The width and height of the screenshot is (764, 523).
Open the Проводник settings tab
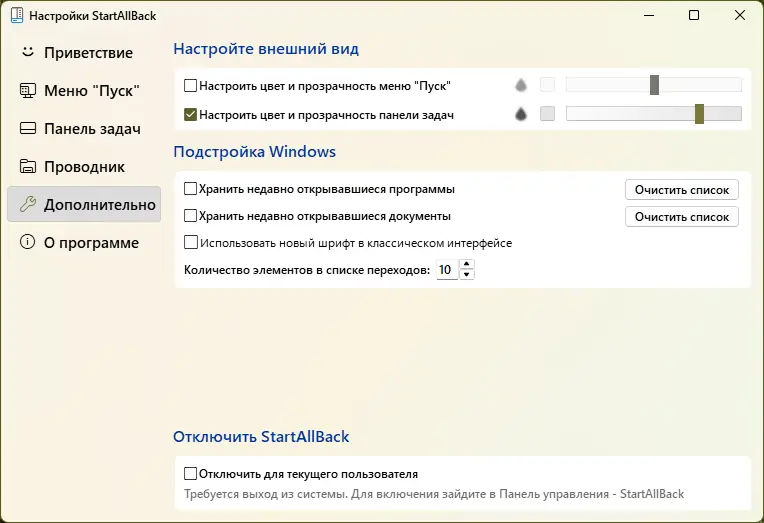click(83, 167)
